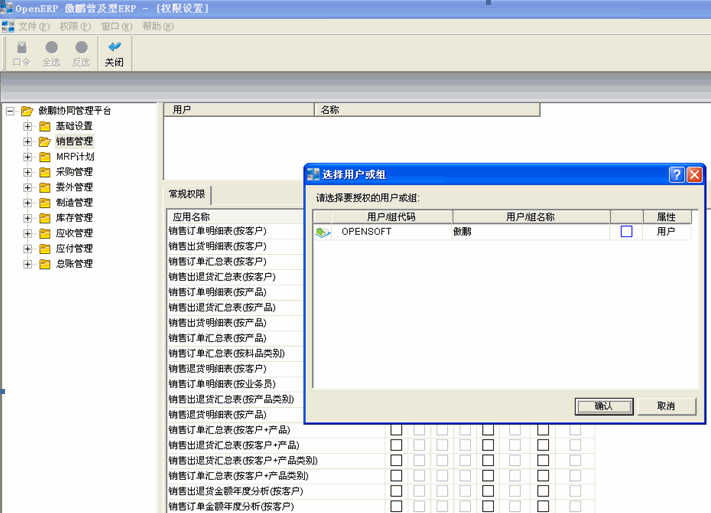711x513 pixels.
Task: Click the dialog help question mark button
Action: (x=676, y=174)
